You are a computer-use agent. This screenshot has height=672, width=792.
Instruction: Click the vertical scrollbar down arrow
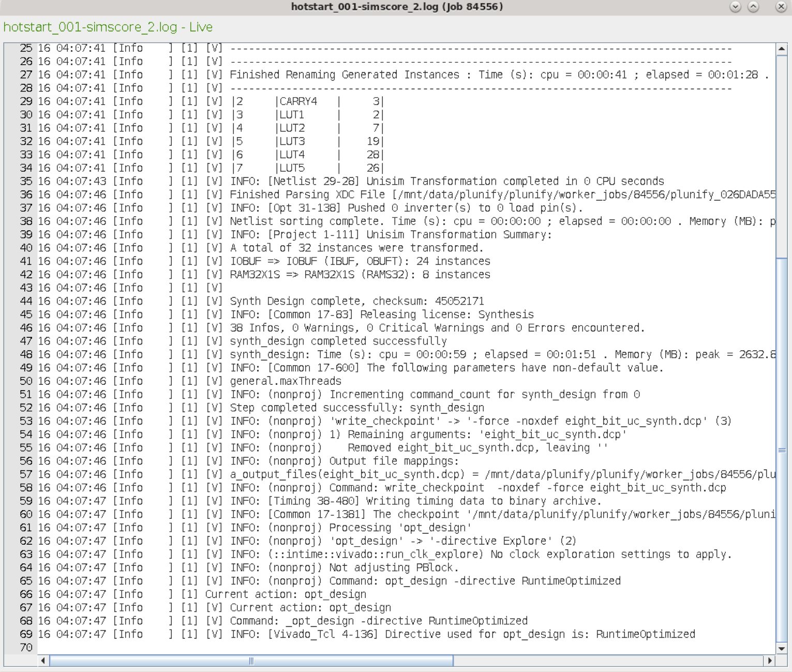(782, 649)
